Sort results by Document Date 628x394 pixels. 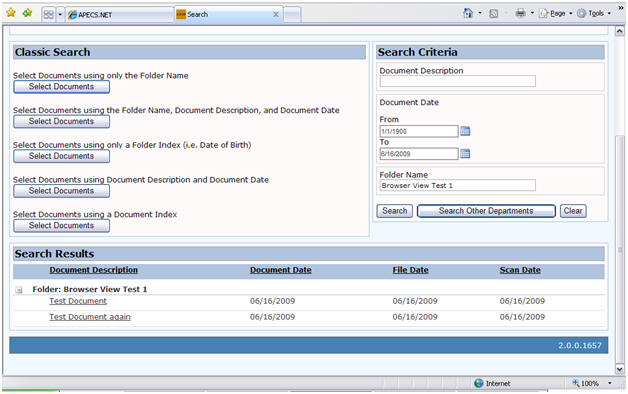[281, 270]
